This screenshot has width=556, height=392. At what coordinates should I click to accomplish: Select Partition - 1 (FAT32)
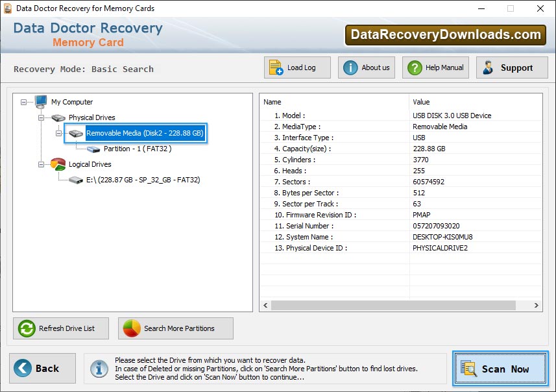point(138,149)
